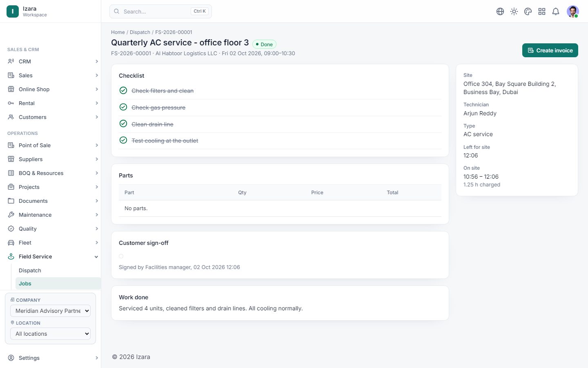Click 'Arjun Reddy' technician name
Screen dimensions: 588x368
[x=480, y=113]
